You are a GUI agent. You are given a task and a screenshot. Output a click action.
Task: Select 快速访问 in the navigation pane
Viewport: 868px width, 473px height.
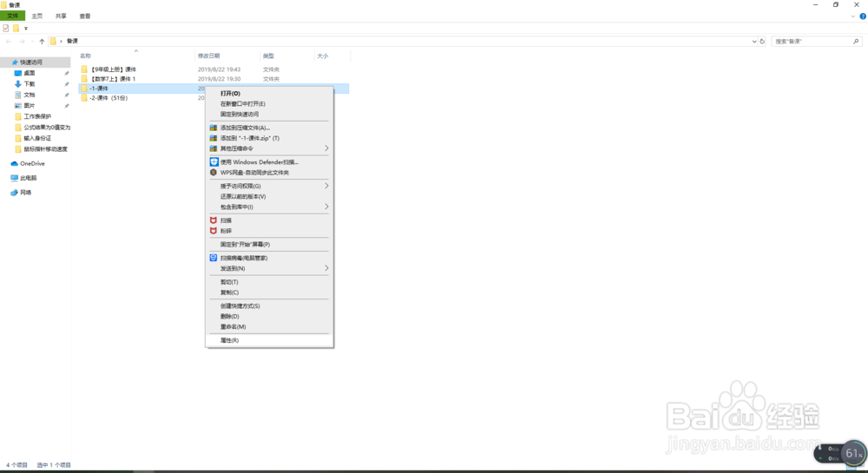coord(36,62)
